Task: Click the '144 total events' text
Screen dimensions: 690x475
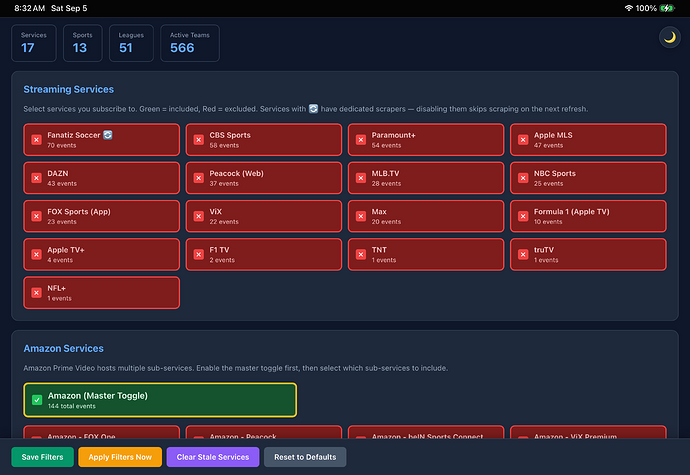Action: 72,406
